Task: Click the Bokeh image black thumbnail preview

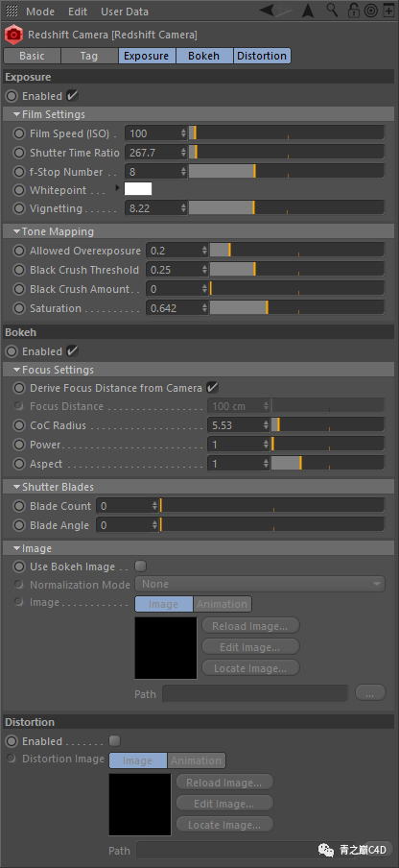Action: pyautogui.click(x=166, y=648)
